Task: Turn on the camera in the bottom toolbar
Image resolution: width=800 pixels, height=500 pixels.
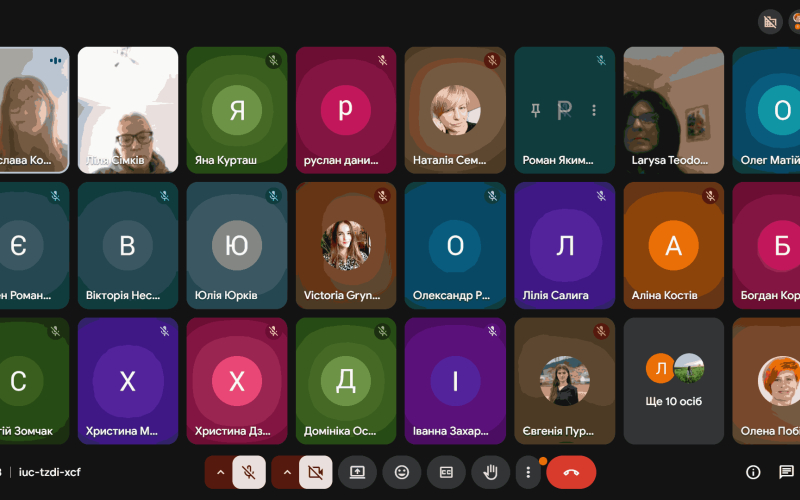Action: point(317,472)
